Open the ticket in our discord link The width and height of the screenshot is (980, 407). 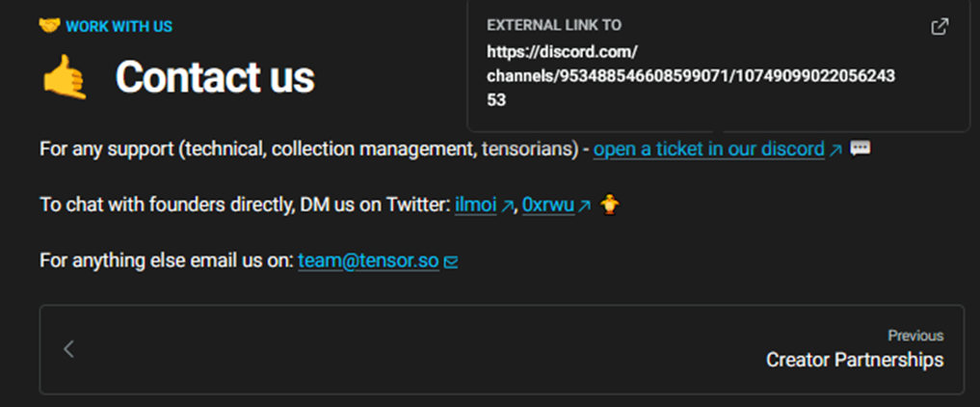pos(708,149)
